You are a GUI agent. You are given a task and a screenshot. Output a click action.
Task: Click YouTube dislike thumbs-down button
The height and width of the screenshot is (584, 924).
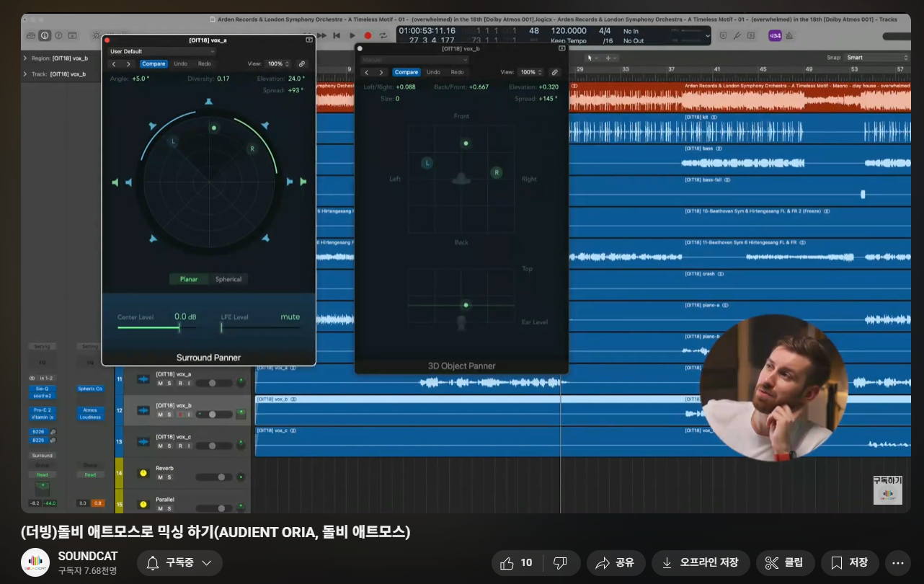560,563
